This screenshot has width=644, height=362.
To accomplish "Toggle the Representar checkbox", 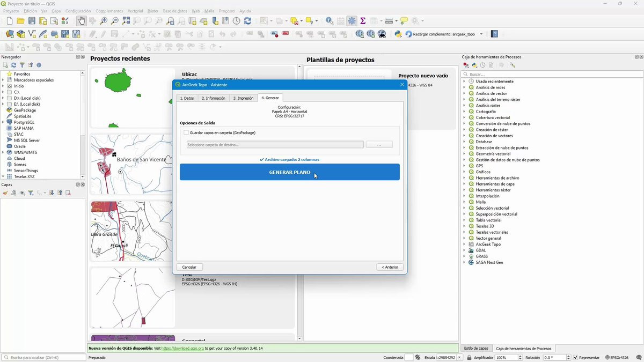I will (576, 357).
